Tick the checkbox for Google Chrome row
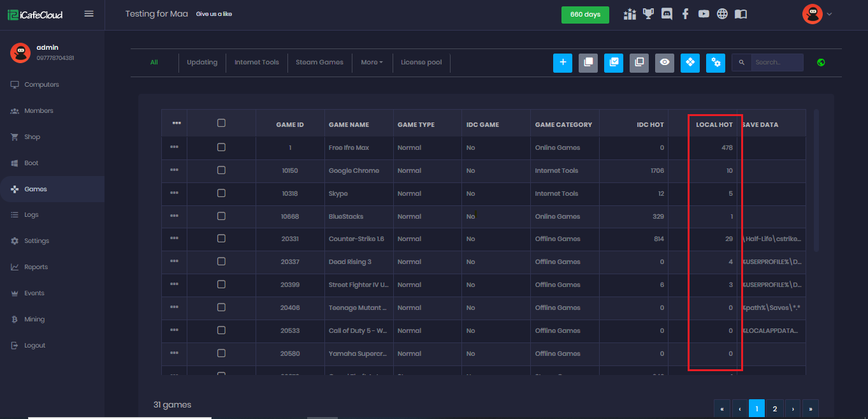868x419 pixels. pyautogui.click(x=221, y=170)
